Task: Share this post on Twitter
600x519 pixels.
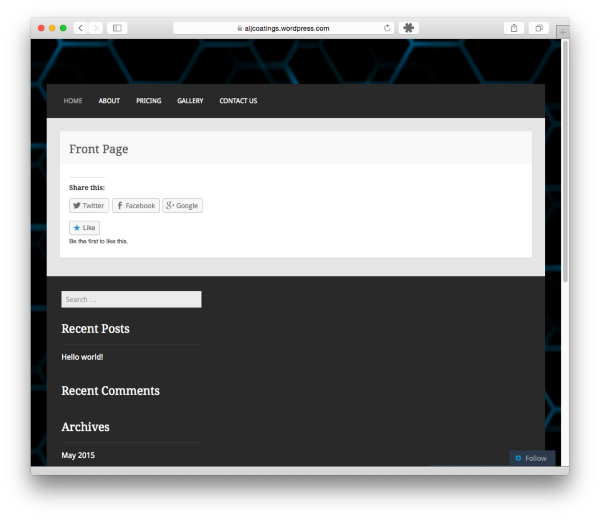Action: pos(89,206)
